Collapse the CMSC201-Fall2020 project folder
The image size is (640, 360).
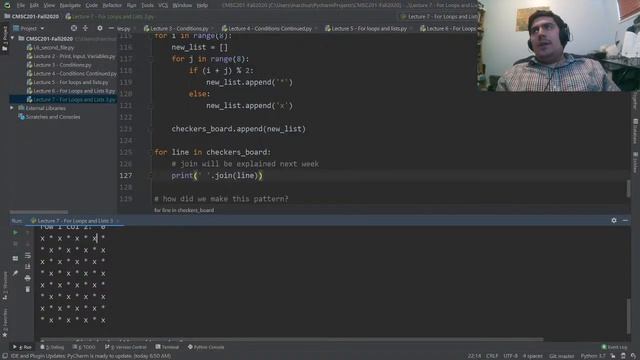(x=12, y=38)
